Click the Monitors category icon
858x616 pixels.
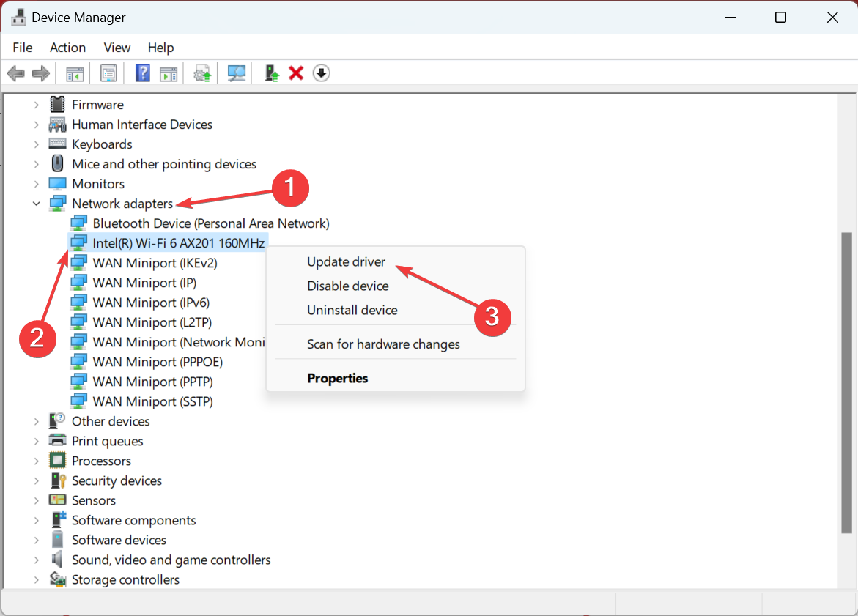pos(57,183)
